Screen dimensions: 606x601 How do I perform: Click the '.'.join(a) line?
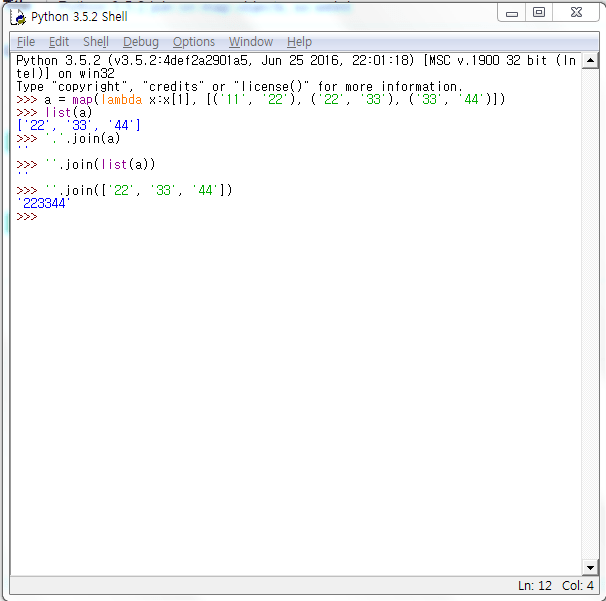(68, 138)
